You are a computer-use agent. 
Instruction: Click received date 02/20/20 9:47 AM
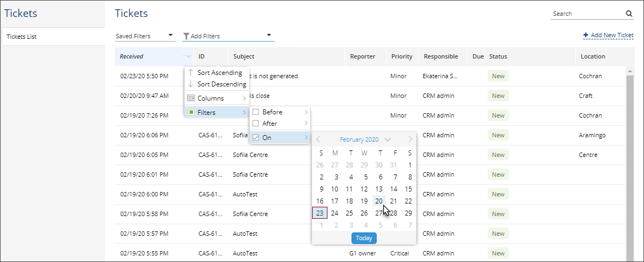click(x=144, y=96)
